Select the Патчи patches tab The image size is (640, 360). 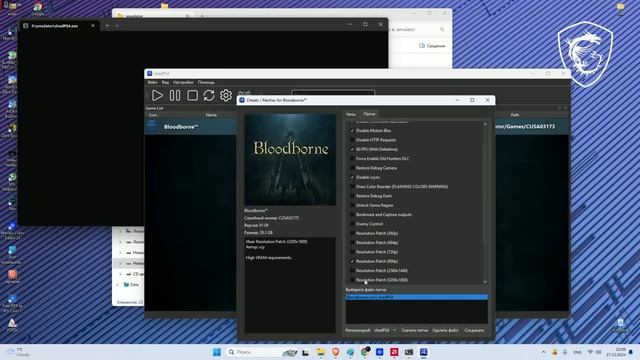coord(369,114)
